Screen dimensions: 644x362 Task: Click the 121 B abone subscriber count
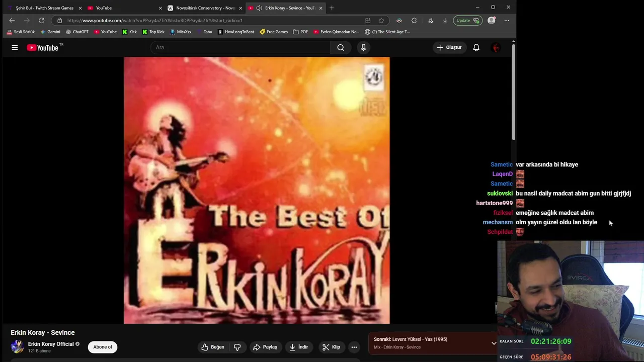(39, 351)
